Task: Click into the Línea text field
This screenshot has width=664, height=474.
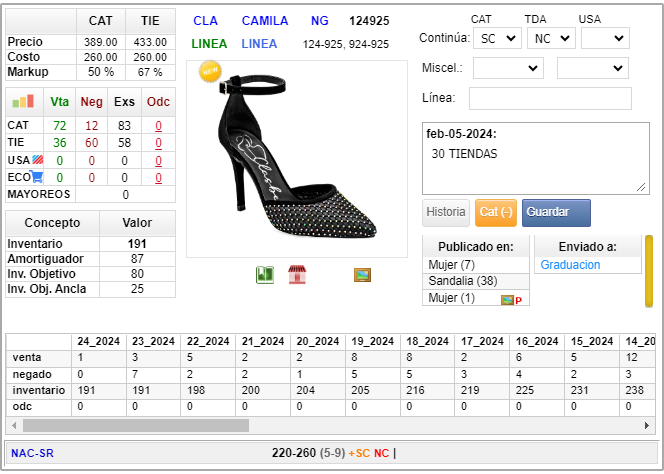Action: pos(550,98)
